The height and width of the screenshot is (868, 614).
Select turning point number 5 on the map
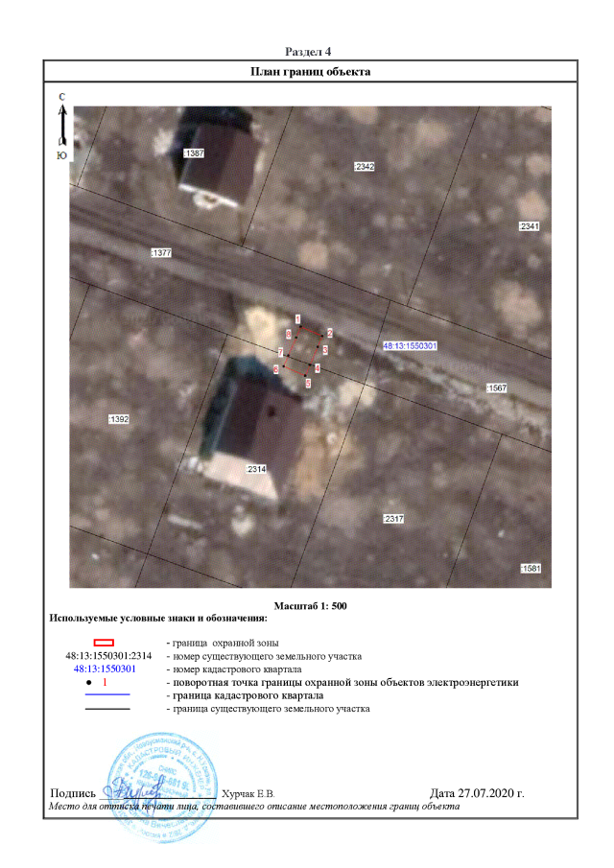coord(307,383)
